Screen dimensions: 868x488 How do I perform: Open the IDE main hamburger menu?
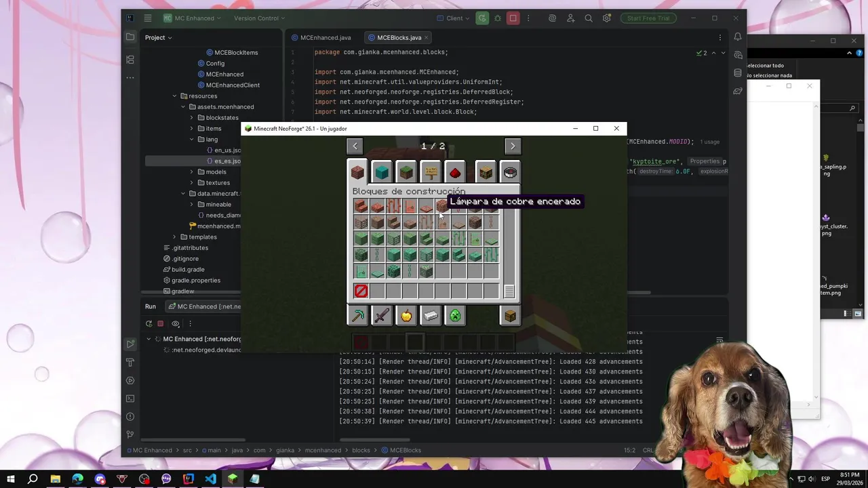pos(148,18)
